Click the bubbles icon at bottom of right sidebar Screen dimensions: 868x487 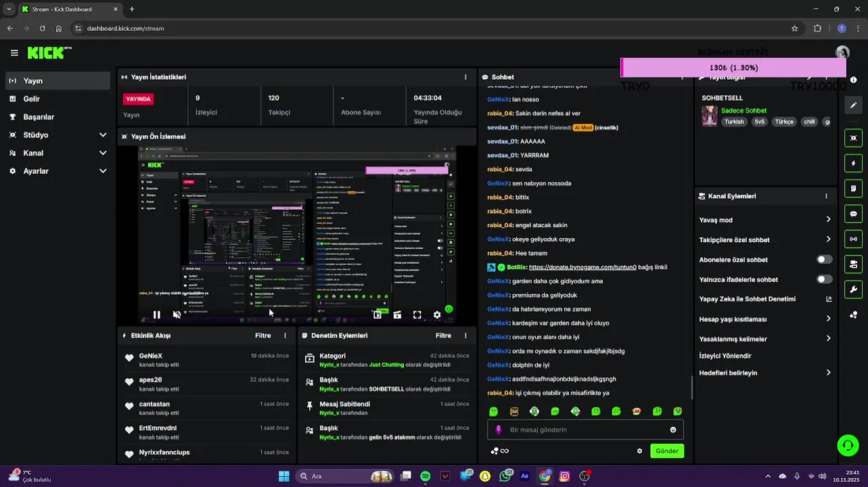pos(853,315)
